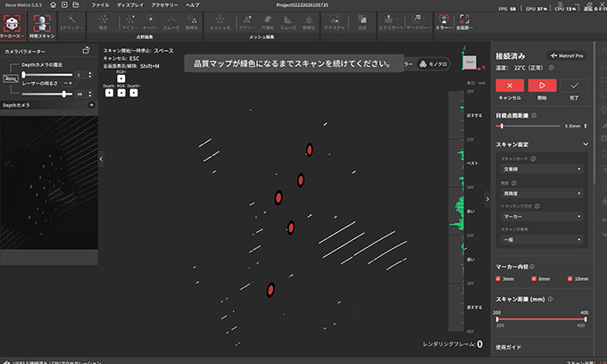Open the アクセサリー menu
Screen dimensions: 607x364
click(x=163, y=4)
